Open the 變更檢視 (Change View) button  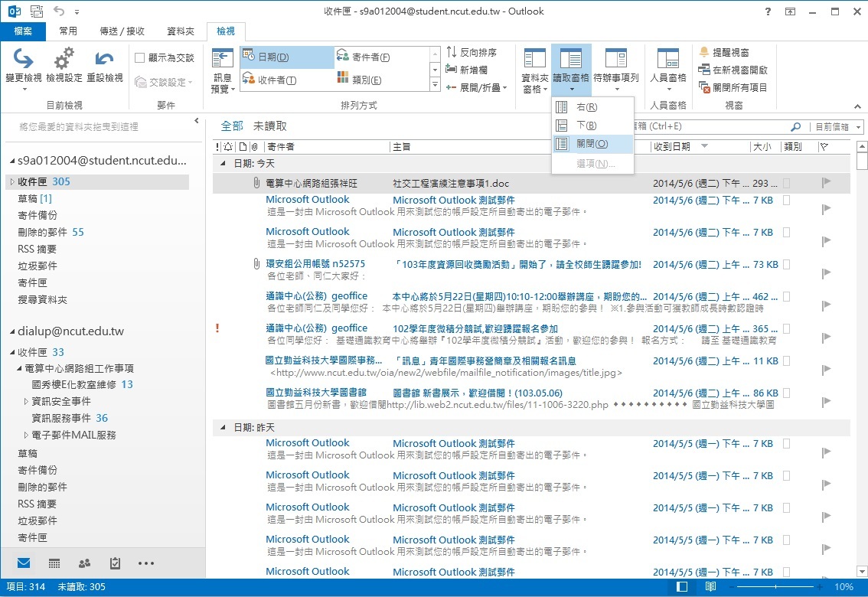23,69
